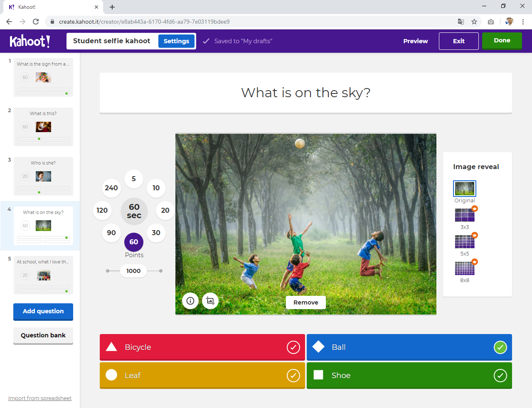532x408 pixels.
Task: Toggle Bicycle as correct answer
Action: pos(293,347)
